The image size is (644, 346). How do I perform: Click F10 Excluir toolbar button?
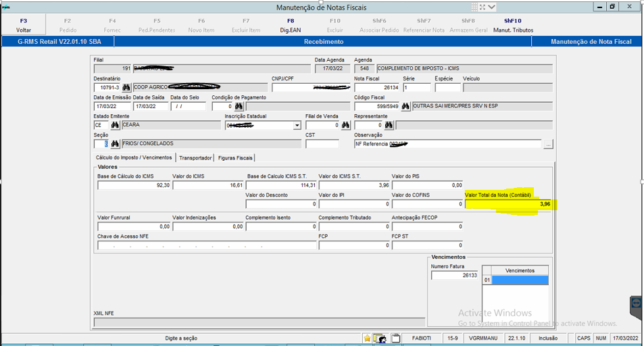coord(335,25)
